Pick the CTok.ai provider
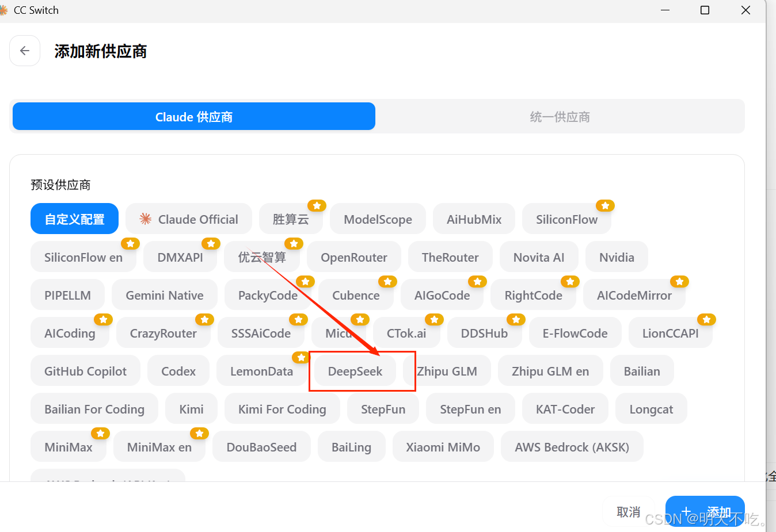 [406, 333]
